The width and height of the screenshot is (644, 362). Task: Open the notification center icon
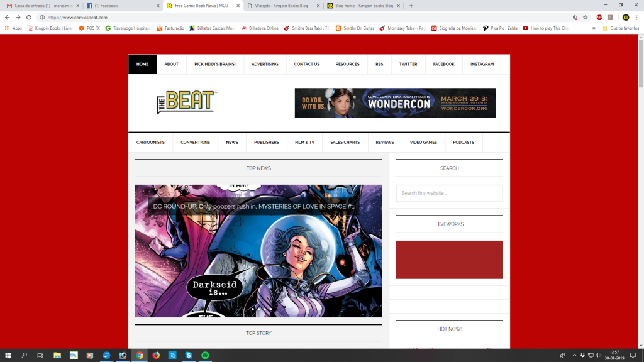(x=633, y=355)
